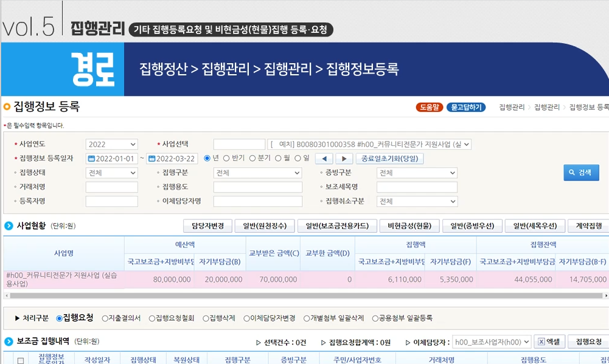Open the 이체담당자 h00_보조사업자 dropdown
This screenshot has width=609, height=364.
coord(492,342)
